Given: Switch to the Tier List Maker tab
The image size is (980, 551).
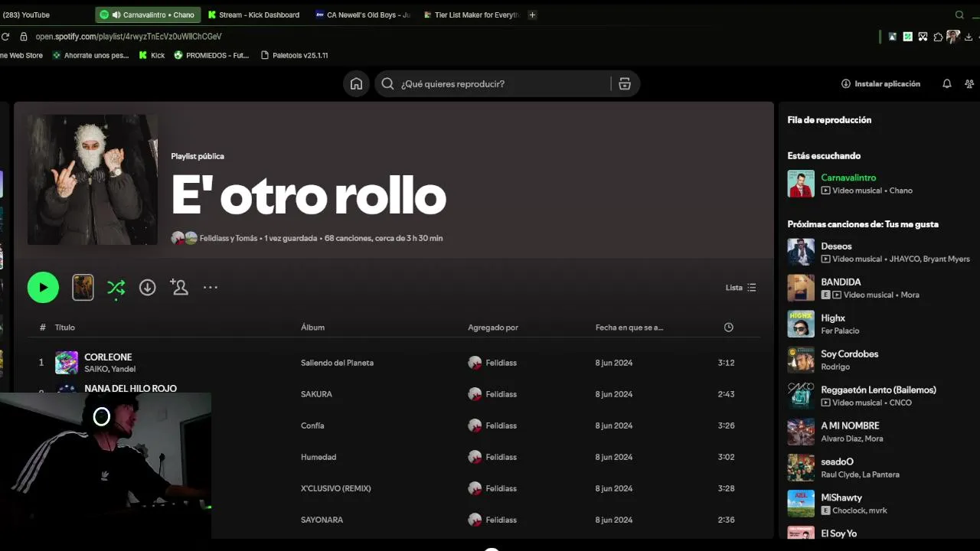Looking at the screenshot, I should pos(470,15).
